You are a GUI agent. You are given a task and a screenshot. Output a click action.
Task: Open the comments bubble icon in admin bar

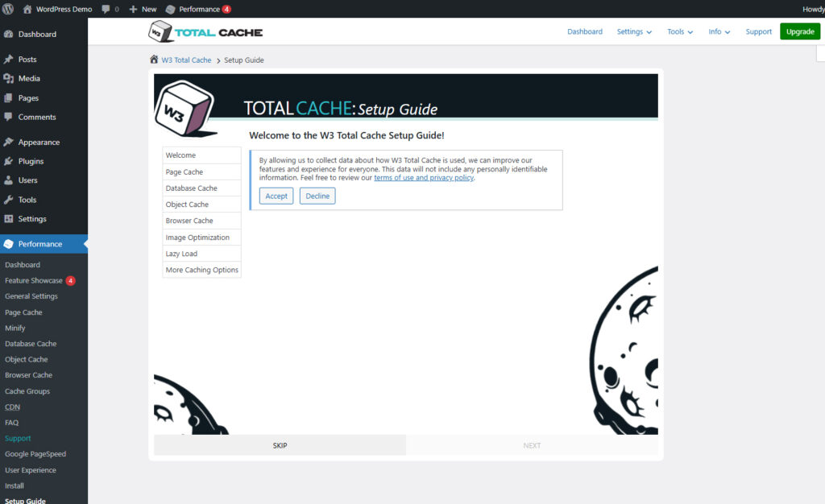click(x=106, y=9)
